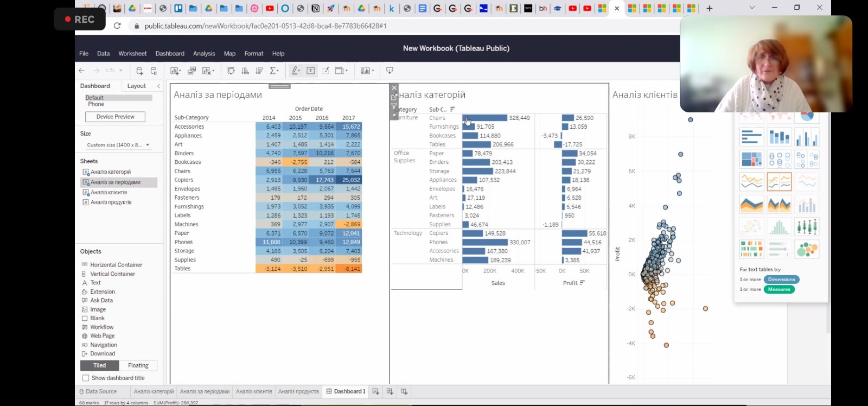Viewport: 868px width, 406px height.
Task: Click the New Dashboard icon in bottom tabs
Action: 390,391
